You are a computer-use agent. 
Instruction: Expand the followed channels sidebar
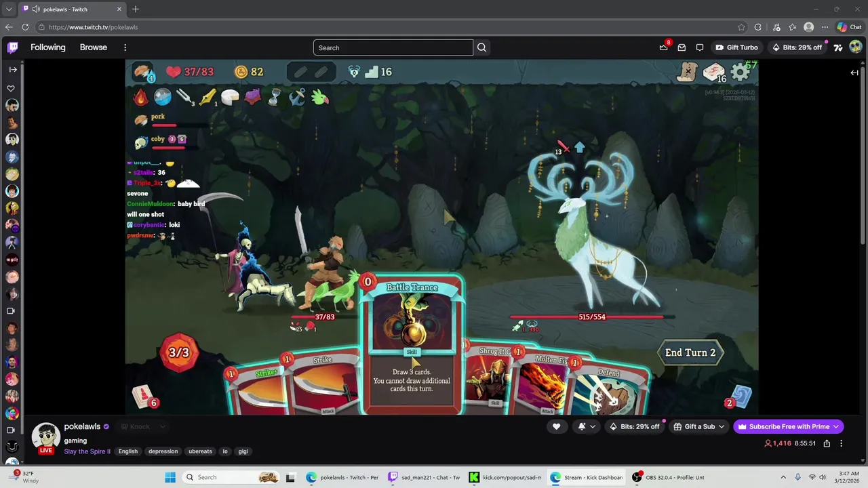tap(12, 69)
